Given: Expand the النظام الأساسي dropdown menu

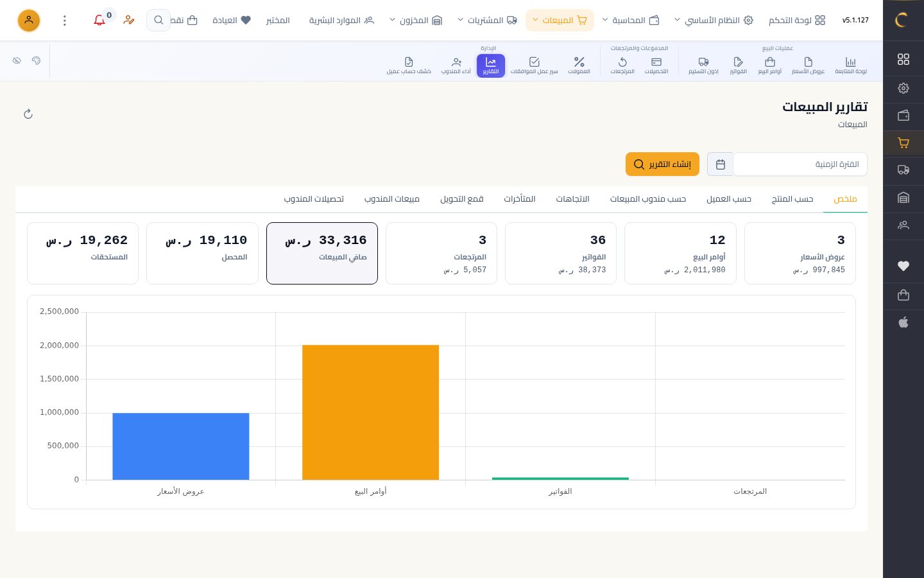Looking at the screenshot, I should coord(714,21).
